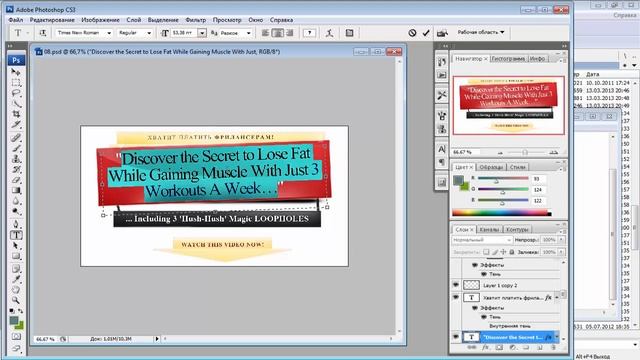
Task: Select the Gradient tool
Action: pos(16,190)
